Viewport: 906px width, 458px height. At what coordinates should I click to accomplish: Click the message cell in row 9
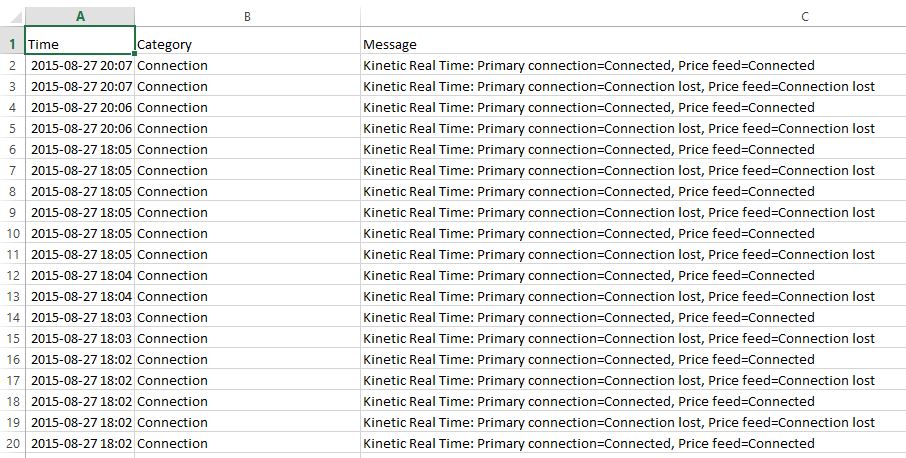[619, 212]
